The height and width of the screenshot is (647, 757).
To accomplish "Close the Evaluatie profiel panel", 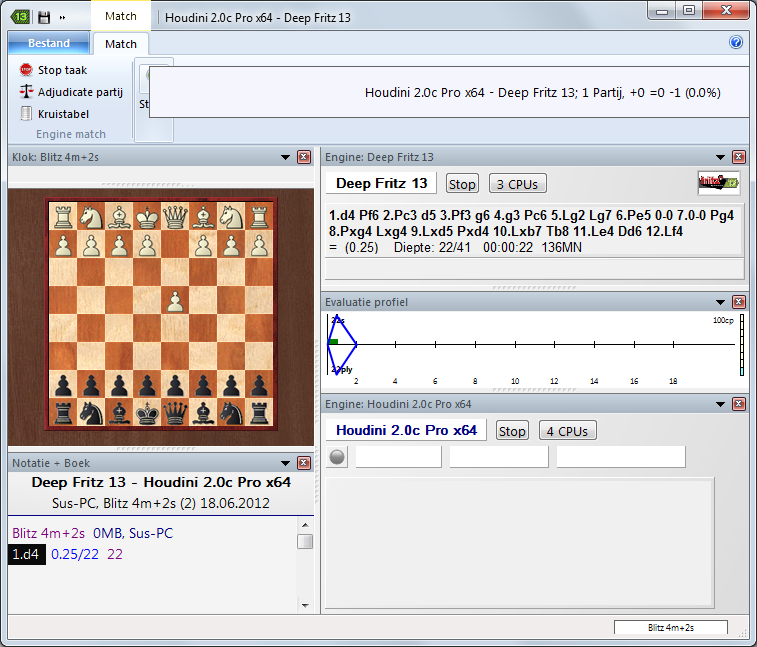I will [x=738, y=302].
